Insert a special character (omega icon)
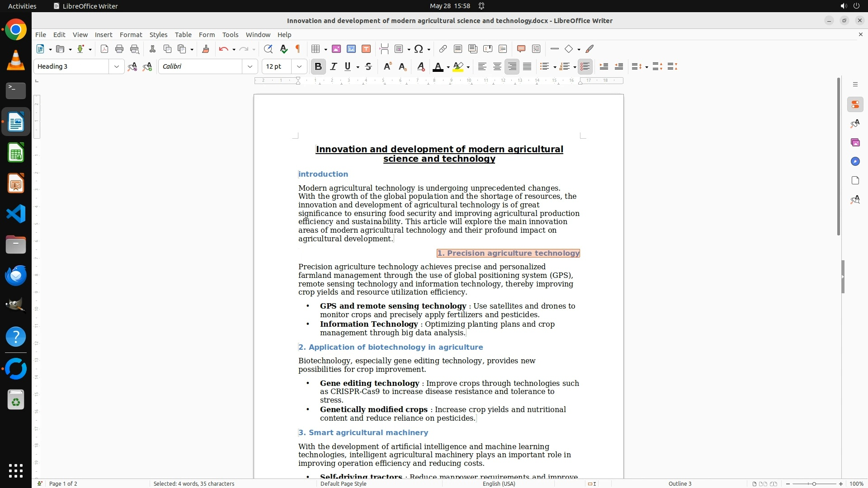This screenshot has height=488, width=868. [419, 49]
